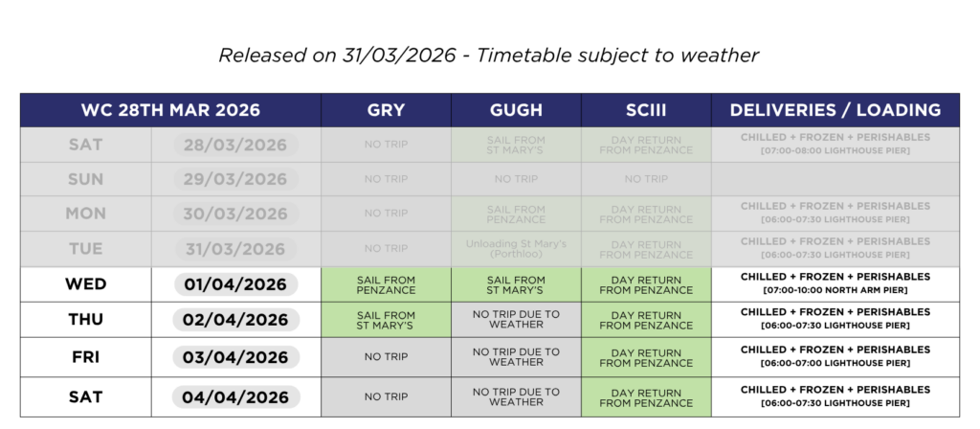This screenshot has width=980, height=429.
Task: Click the GUGH column header
Action: pyautogui.click(x=516, y=110)
